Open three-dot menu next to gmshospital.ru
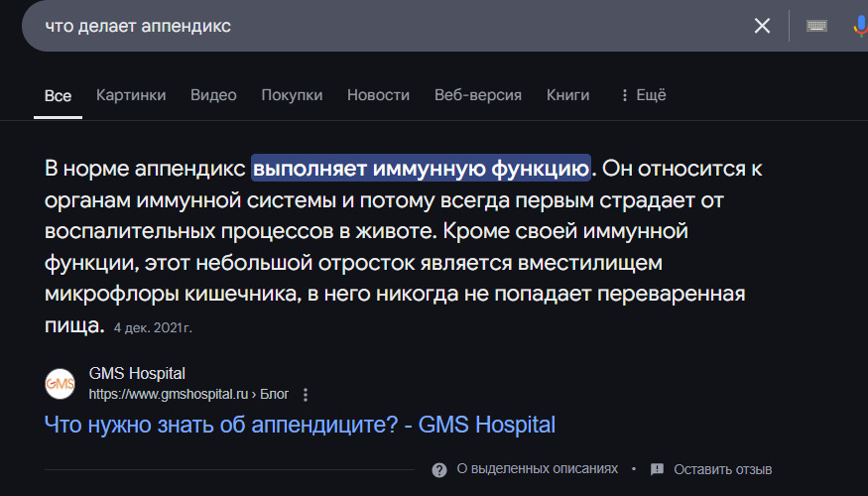Screen dimensions: 868x496 [306, 395]
